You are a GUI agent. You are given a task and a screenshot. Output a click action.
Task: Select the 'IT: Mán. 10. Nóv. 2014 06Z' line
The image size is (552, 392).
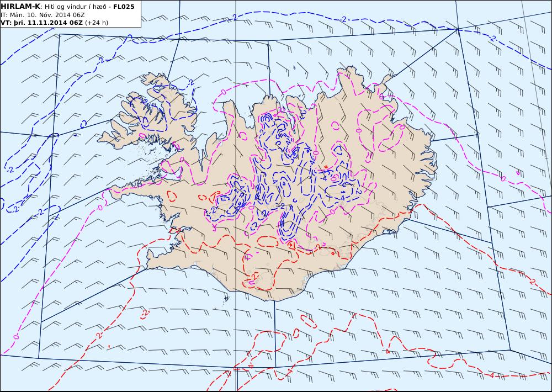tap(43, 15)
